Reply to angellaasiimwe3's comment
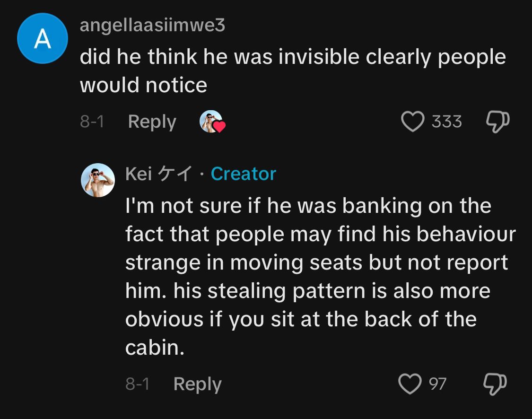Viewport: 532px width, 419px height. (x=152, y=122)
